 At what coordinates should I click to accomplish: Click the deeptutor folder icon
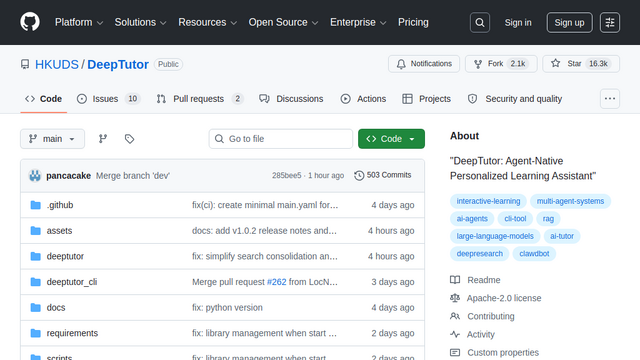coord(36,256)
